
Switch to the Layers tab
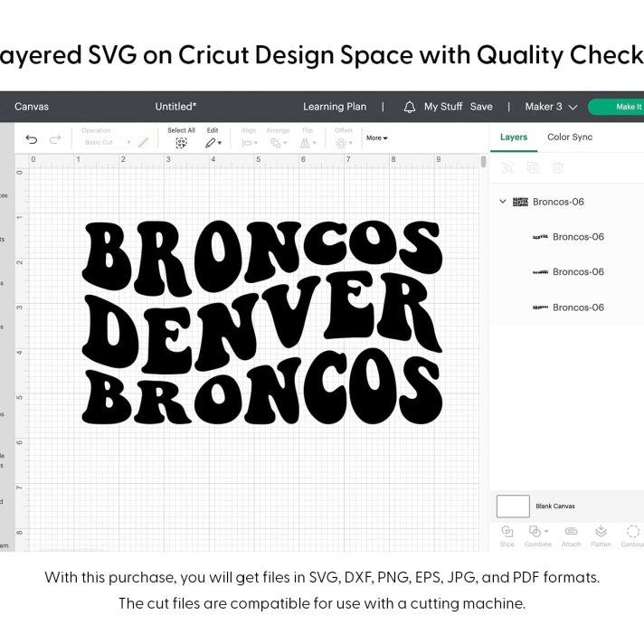click(514, 137)
